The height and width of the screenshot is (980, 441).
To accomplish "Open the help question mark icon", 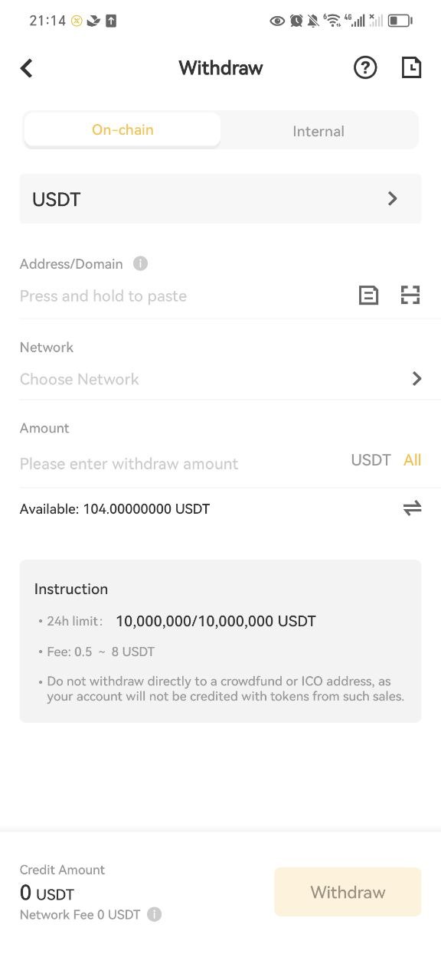I will click(x=365, y=68).
